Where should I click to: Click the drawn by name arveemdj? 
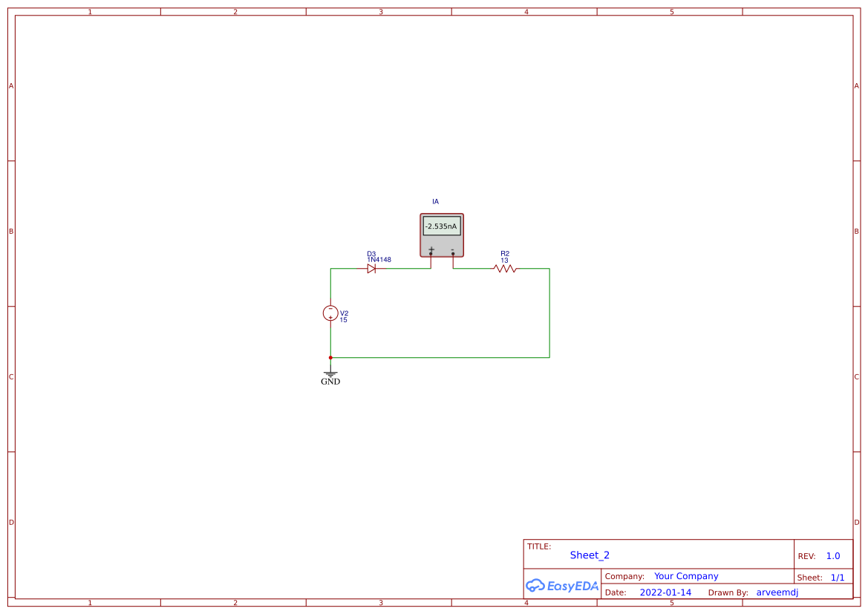pyautogui.click(x=777, y=592)
